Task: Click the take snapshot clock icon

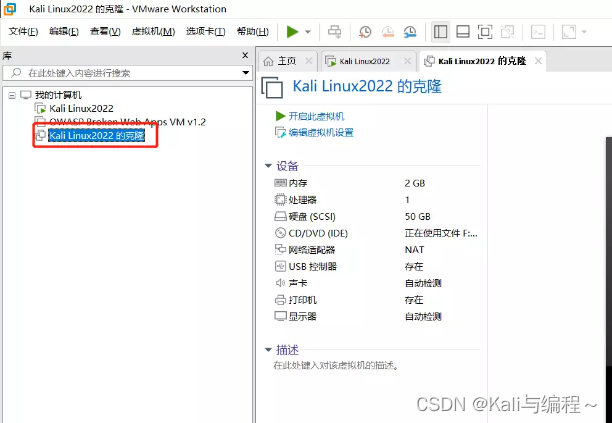Action: coord(365,32)
